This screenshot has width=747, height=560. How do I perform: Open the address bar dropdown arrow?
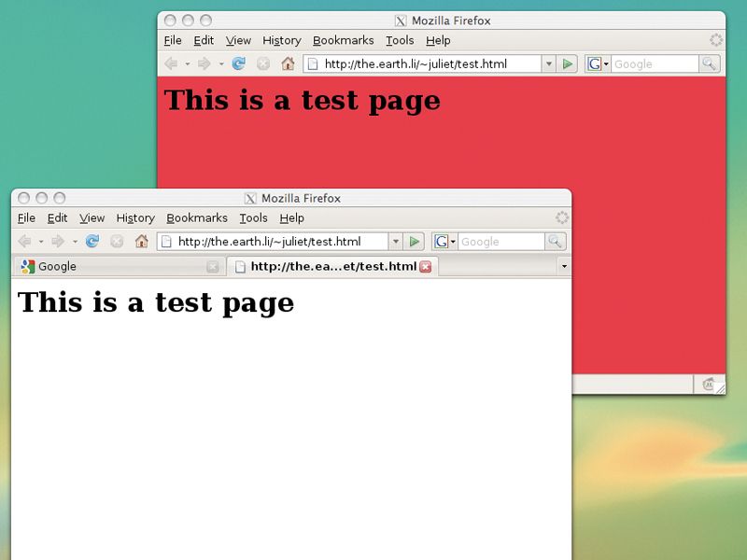[x=395, y=241]
